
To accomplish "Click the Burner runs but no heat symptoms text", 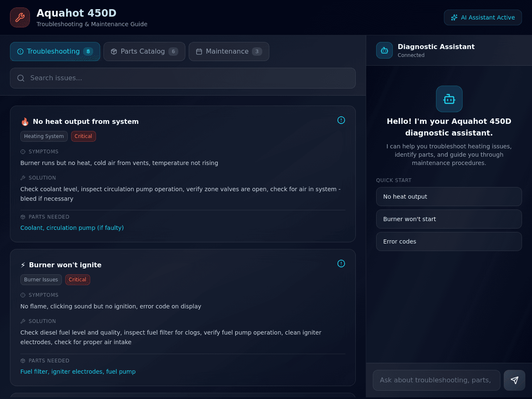I will click(x=119, y=163).
